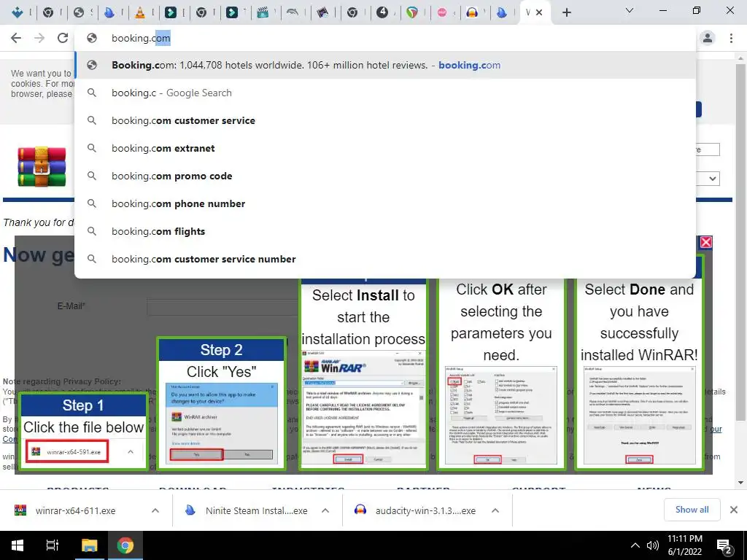Switch to the dolphin icon tab

coord(292,12)
